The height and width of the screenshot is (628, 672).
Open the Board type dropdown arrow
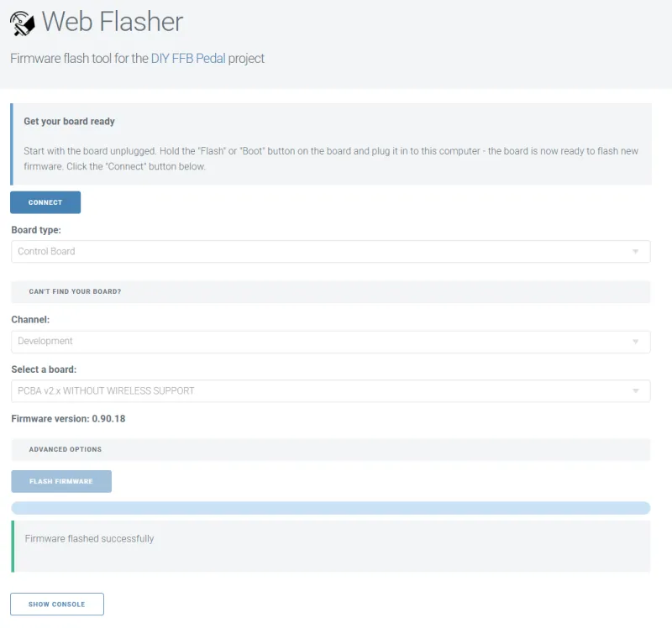click(636, 252)
